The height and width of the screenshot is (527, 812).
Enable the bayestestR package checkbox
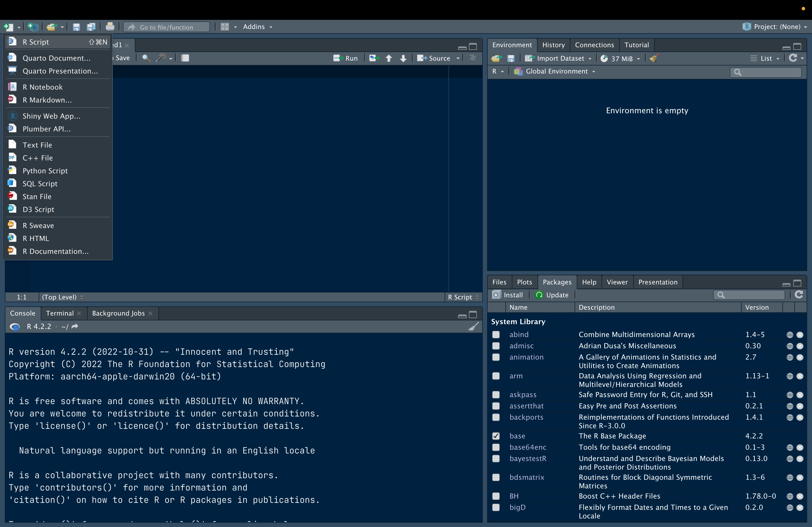pos(496,459)
